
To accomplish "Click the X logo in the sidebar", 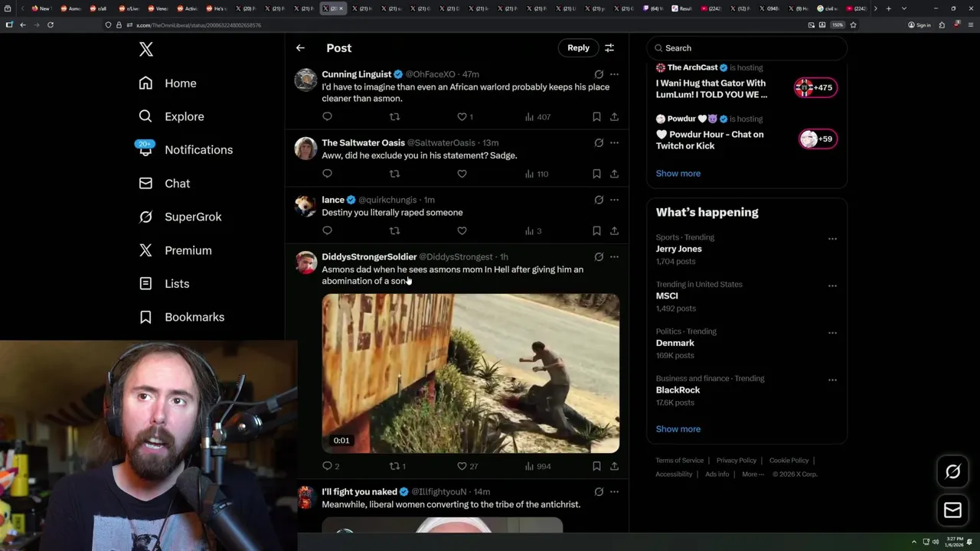I will pos(146,50).
